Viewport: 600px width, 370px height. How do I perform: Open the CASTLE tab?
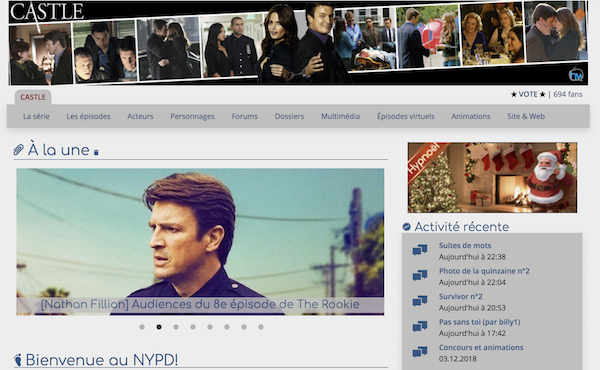tap(33, 97)
